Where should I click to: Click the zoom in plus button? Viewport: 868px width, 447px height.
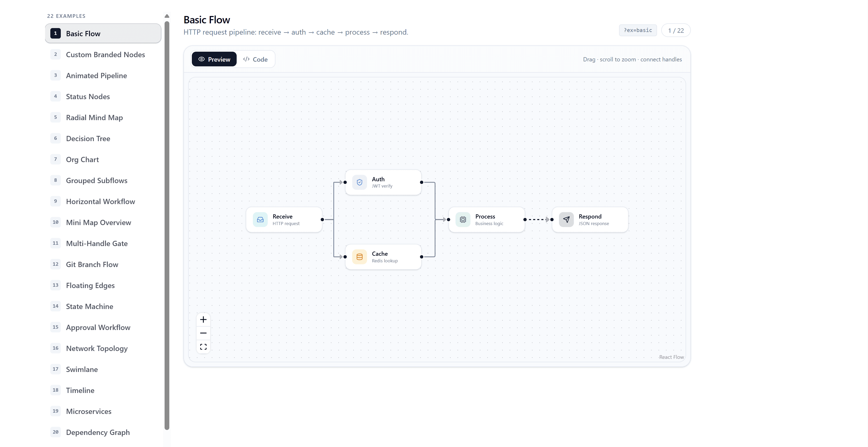point(203,320)
